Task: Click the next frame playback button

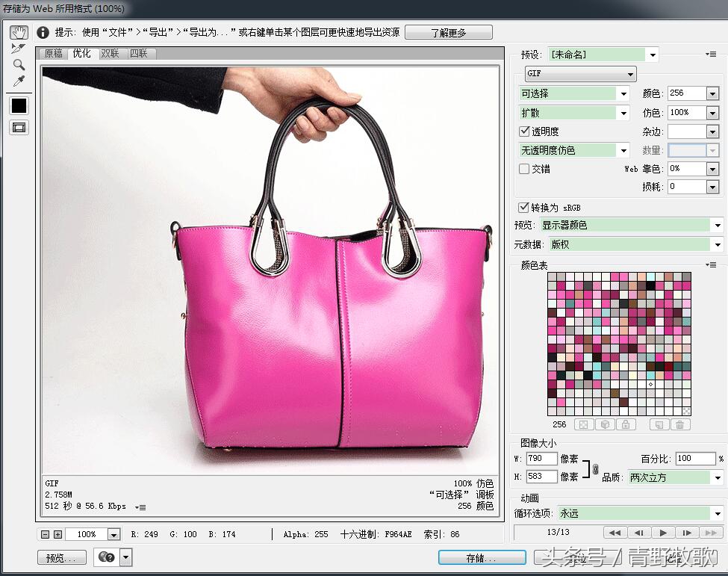Action: [687, 532]
